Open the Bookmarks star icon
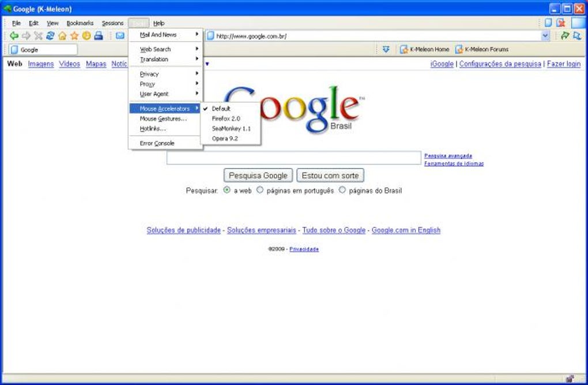The width and height of the screenshot is (588, 385). (74, 36)
